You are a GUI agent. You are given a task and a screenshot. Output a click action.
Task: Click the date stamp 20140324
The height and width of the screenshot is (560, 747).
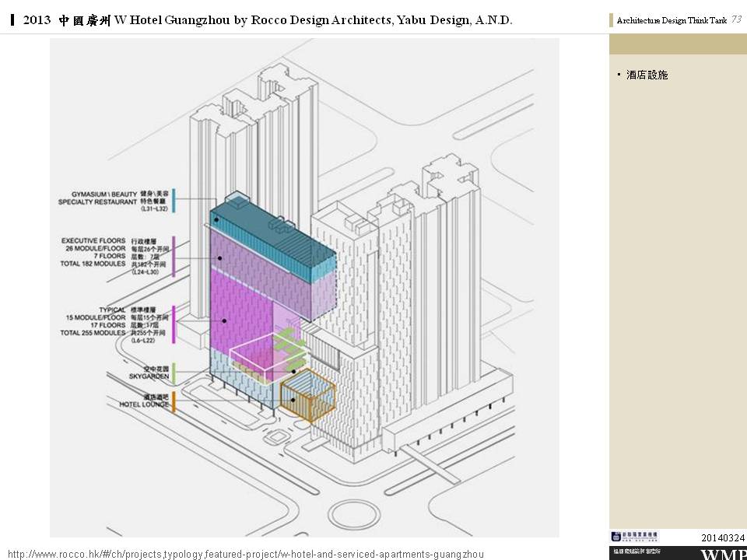(723, 537)
